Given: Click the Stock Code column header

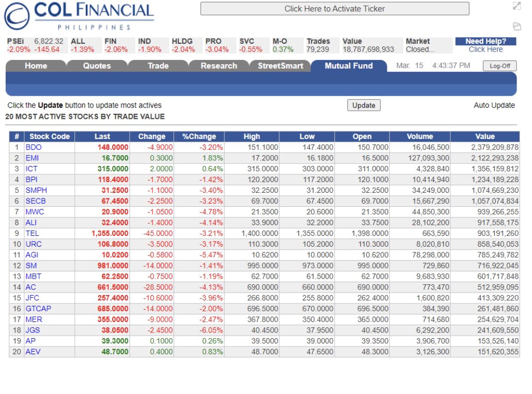Looking at the screenshot, I should point(50,137).
